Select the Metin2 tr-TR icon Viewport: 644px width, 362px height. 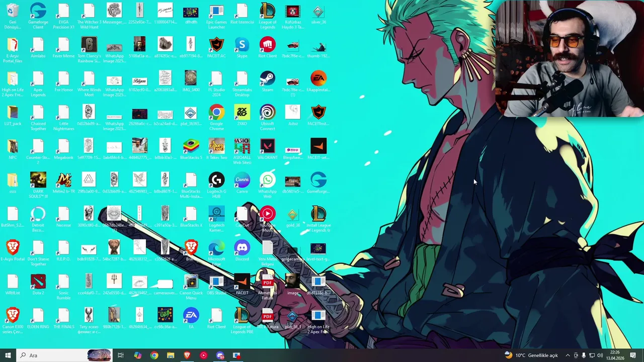pos(63,183)
